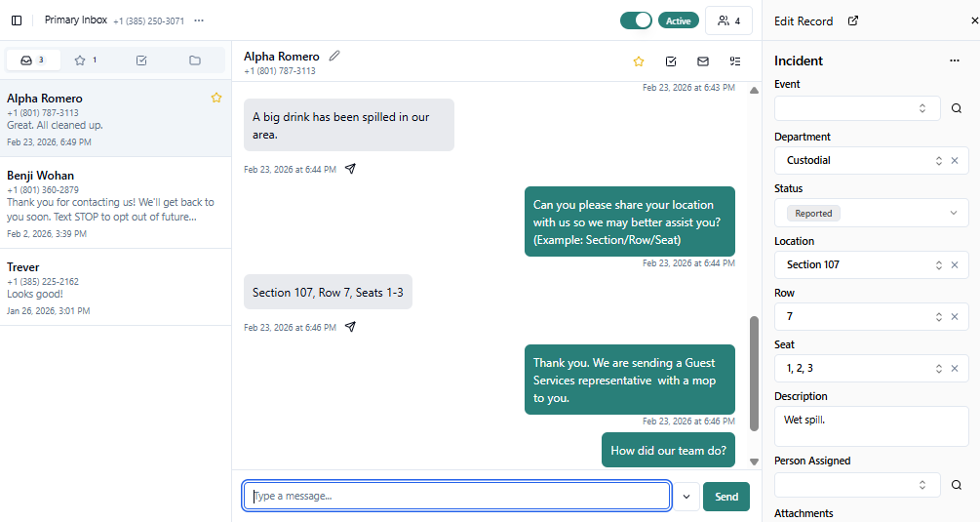Click the Type a message input field
The height and width of the screenshot is (522, 980).
tap(456, 497)
